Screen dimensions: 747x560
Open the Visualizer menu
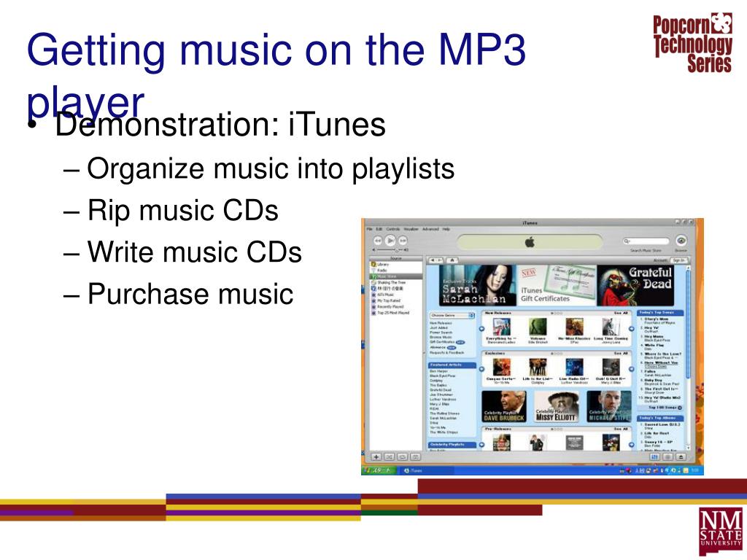click(x=411, y=229)
